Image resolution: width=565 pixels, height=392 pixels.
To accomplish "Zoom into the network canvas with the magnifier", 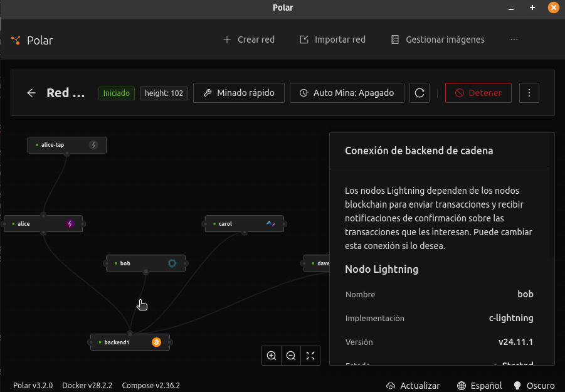I will click(272, 356).
